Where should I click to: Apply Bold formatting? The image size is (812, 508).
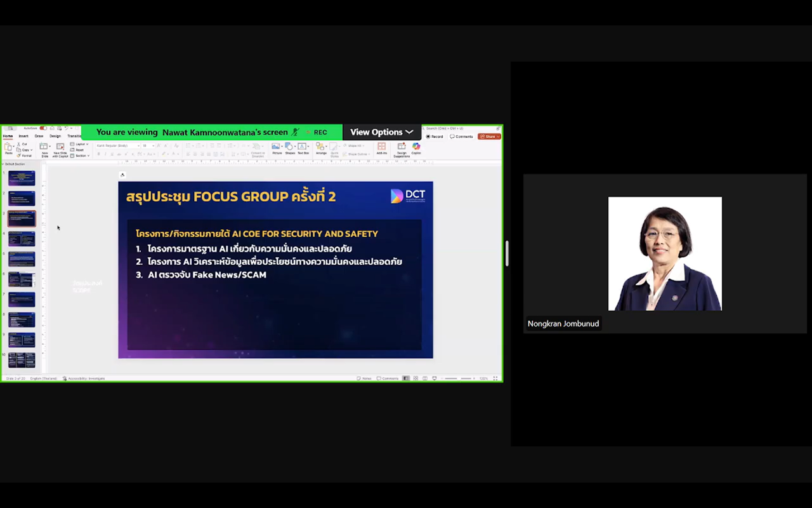click(98, 154)
